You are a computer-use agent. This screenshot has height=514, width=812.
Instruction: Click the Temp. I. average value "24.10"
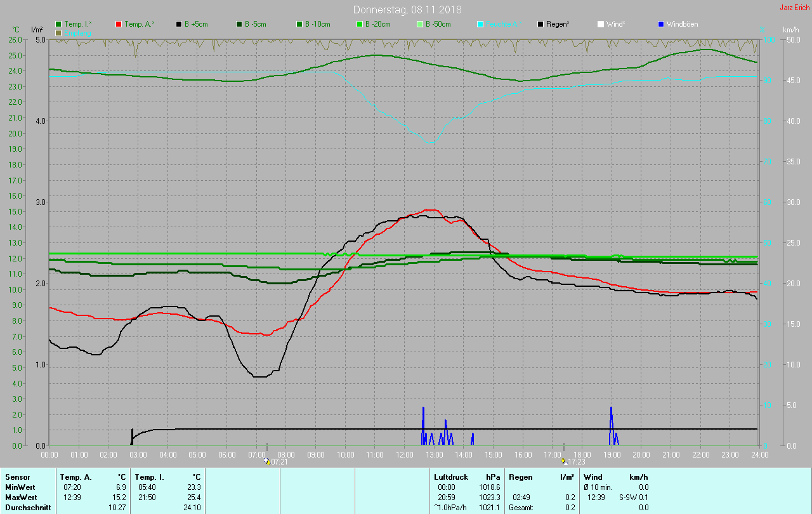(x=192, y=507)
